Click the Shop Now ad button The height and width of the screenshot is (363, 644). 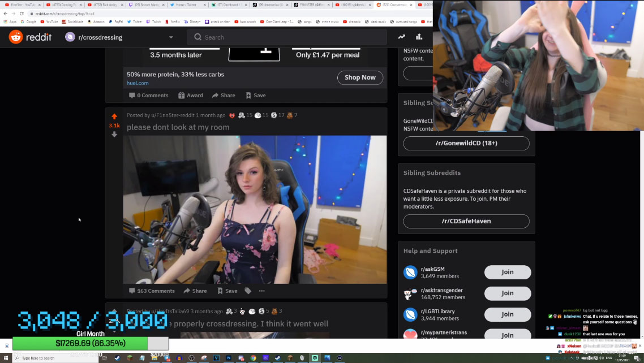pyautogui.click(x=360, y=77)
